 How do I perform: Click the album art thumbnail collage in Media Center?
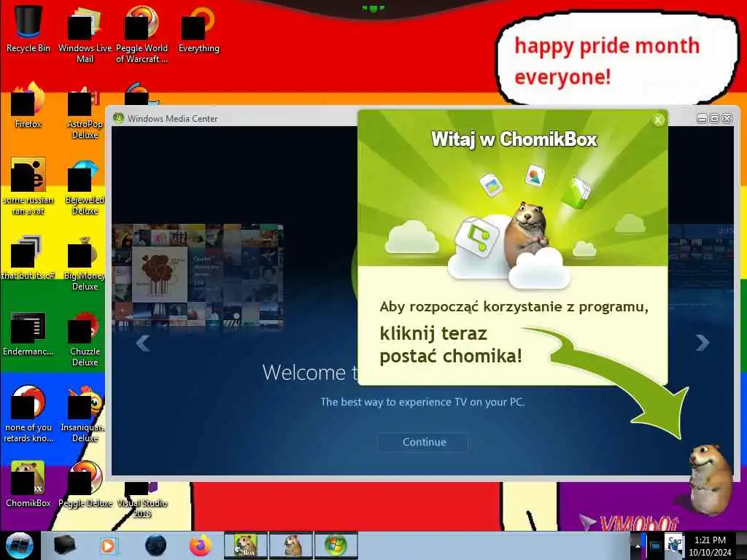[198, 275]
